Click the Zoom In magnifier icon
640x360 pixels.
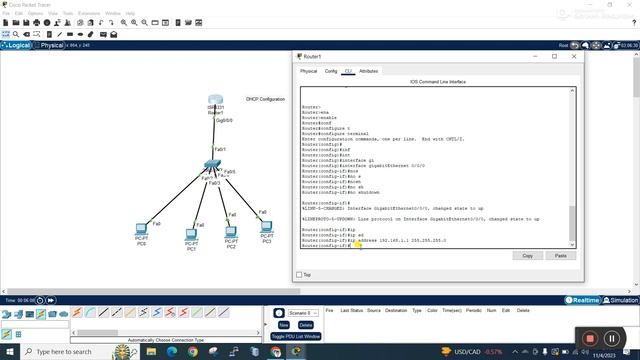pyautogui.click(x=124, y=23)
